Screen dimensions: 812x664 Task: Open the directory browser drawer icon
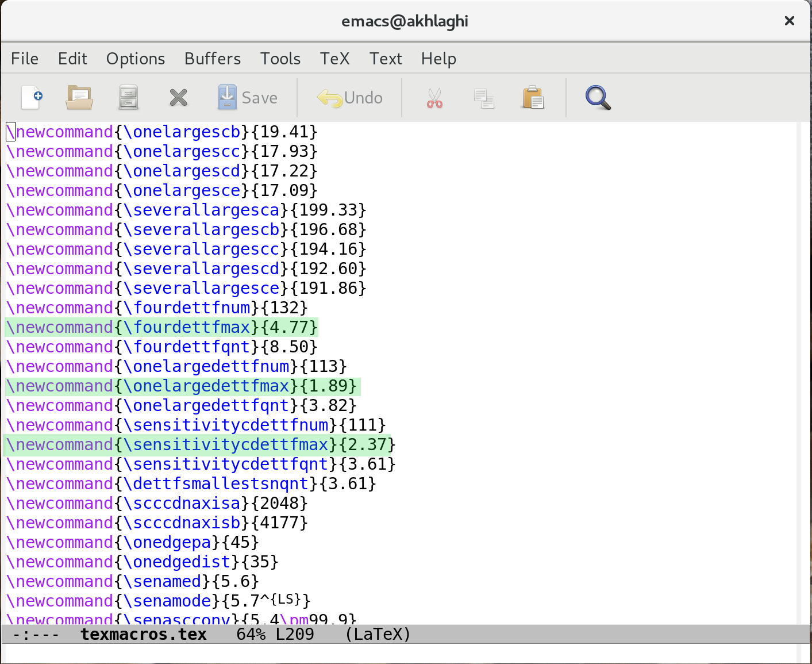click(x=128, y=97)
